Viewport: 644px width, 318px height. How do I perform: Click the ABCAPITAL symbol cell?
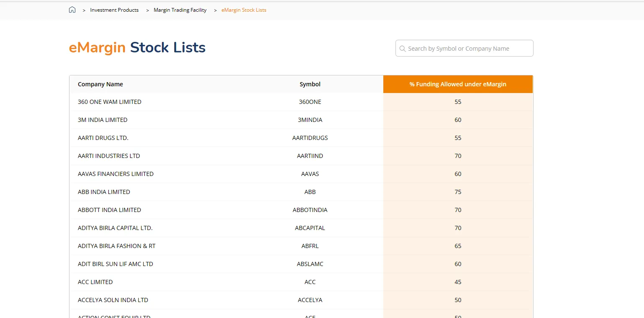pyautogui.click(x=310, y=228)
